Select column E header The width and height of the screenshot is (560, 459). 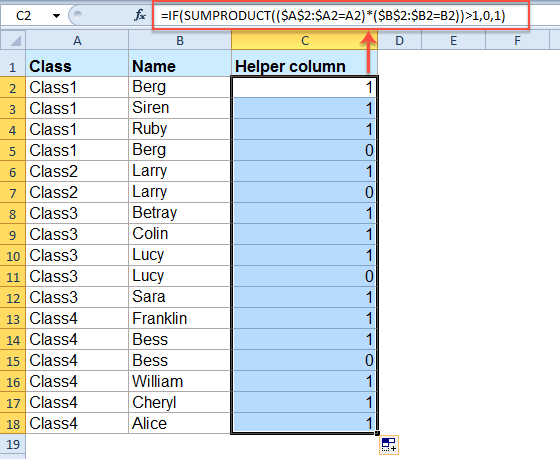453,40
